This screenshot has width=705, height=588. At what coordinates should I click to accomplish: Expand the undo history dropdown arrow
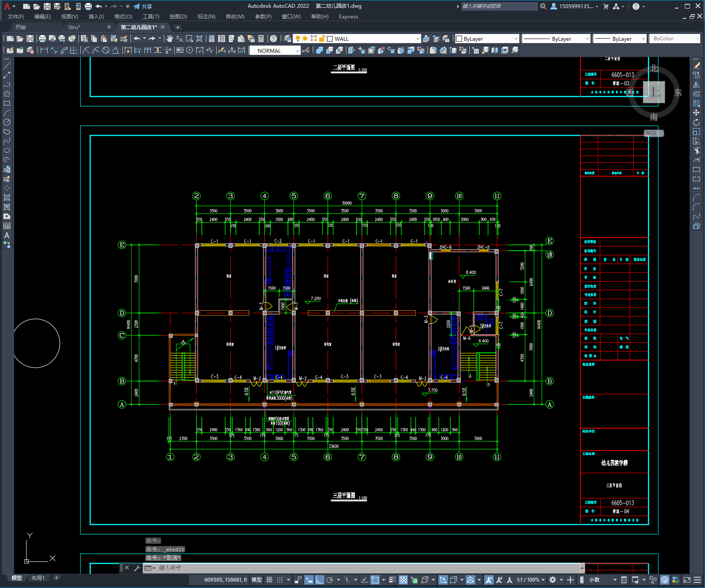144,39
